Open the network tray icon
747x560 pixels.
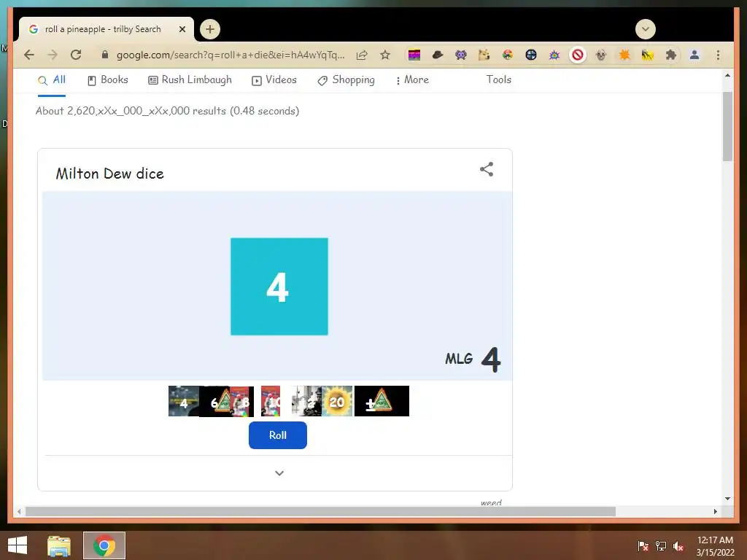661,546
